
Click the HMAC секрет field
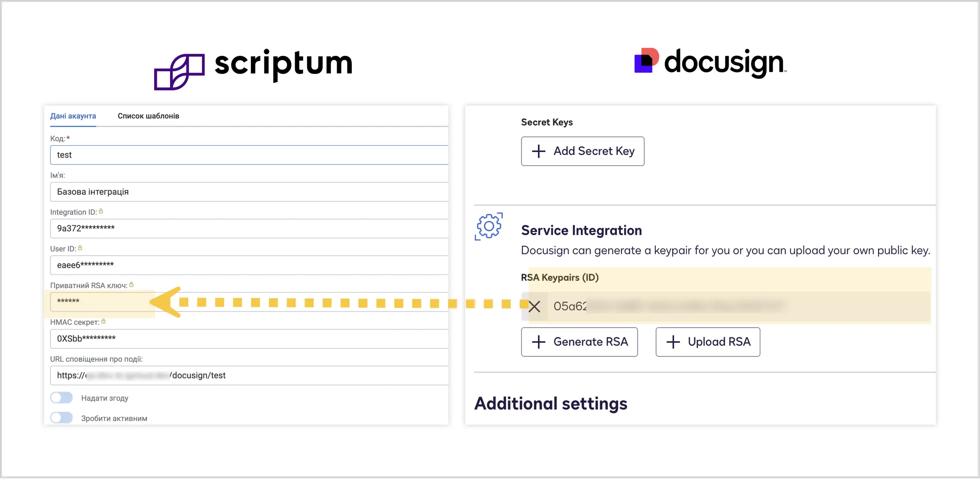click(x=249, y=339)
